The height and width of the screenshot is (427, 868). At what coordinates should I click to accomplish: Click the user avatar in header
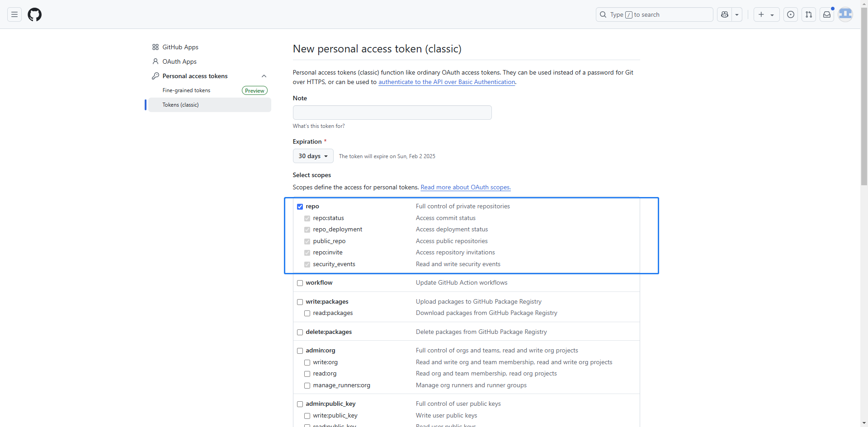845,14
